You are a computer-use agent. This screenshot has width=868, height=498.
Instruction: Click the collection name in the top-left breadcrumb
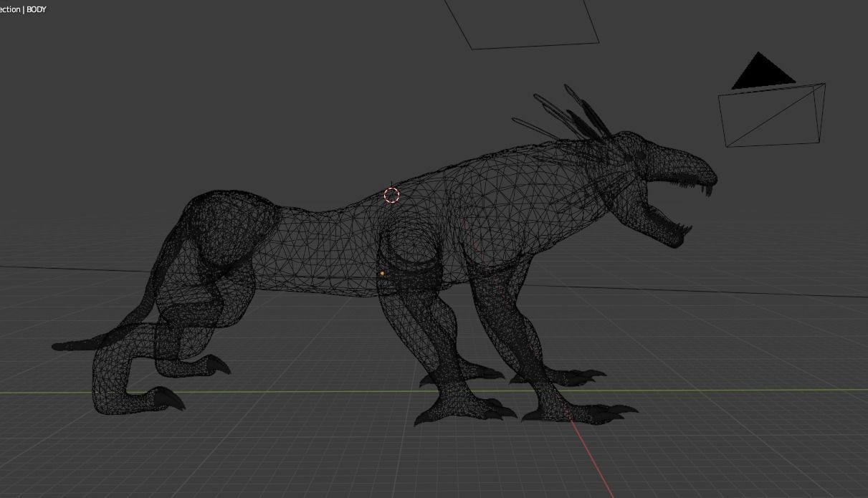(x=10, y=10)
